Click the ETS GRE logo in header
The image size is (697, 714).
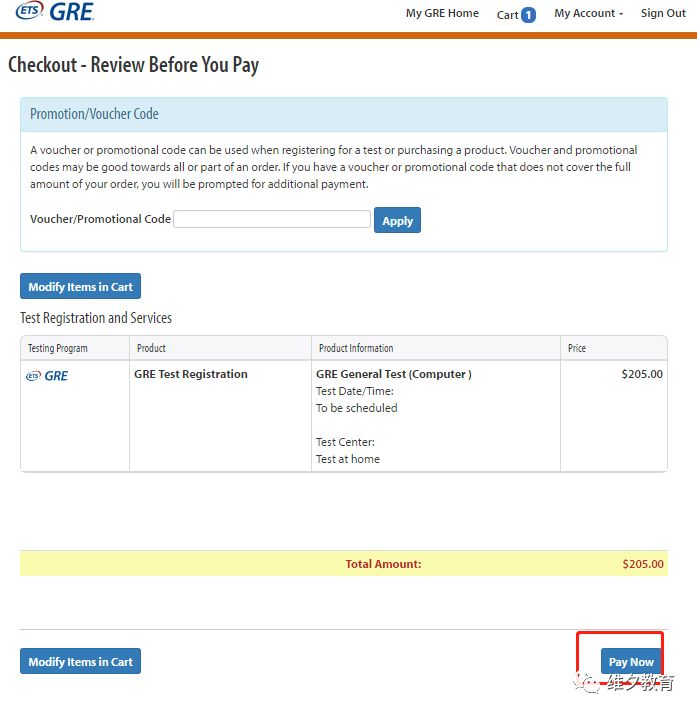pos(55,11)
